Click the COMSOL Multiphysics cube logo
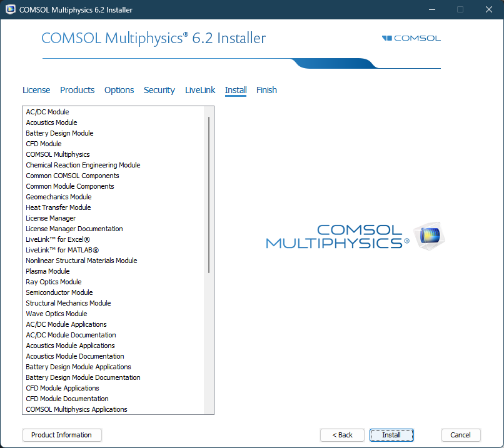Viewport: 504px width, 448px height. (x=431, y=236)
